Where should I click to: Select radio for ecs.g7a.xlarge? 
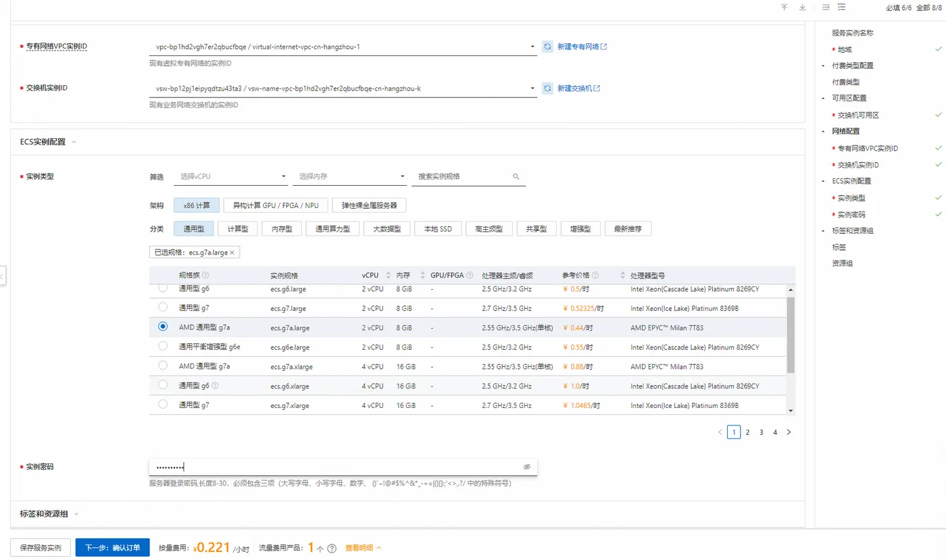click(163, 365)
